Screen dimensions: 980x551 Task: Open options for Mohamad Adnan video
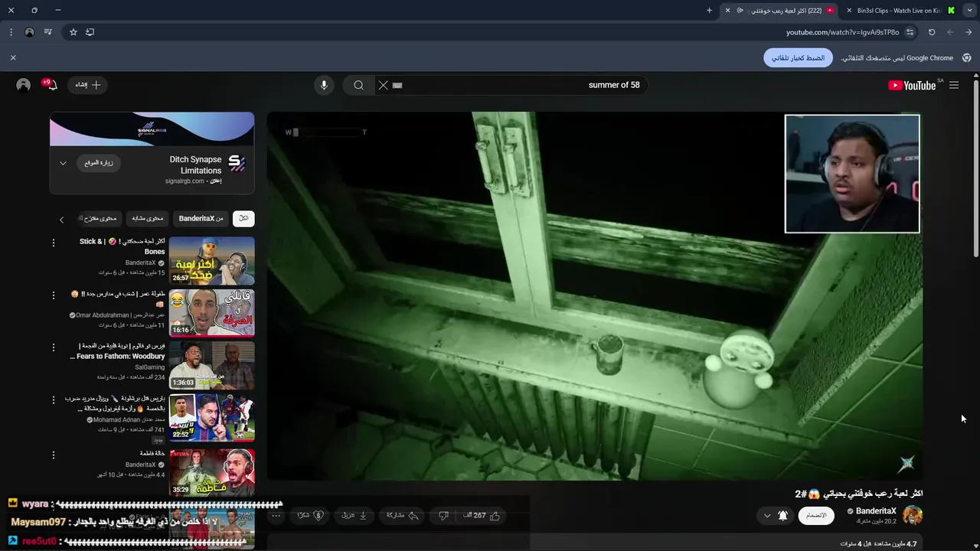[x=54, y=399]
